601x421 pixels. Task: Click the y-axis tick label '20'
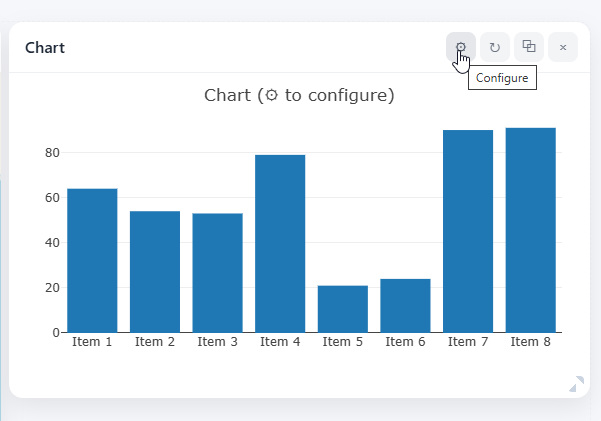52,288
